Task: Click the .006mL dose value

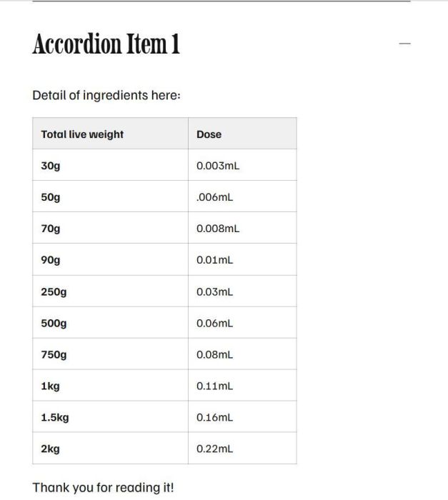Action: pyautogui.click(x=214, y=197)
